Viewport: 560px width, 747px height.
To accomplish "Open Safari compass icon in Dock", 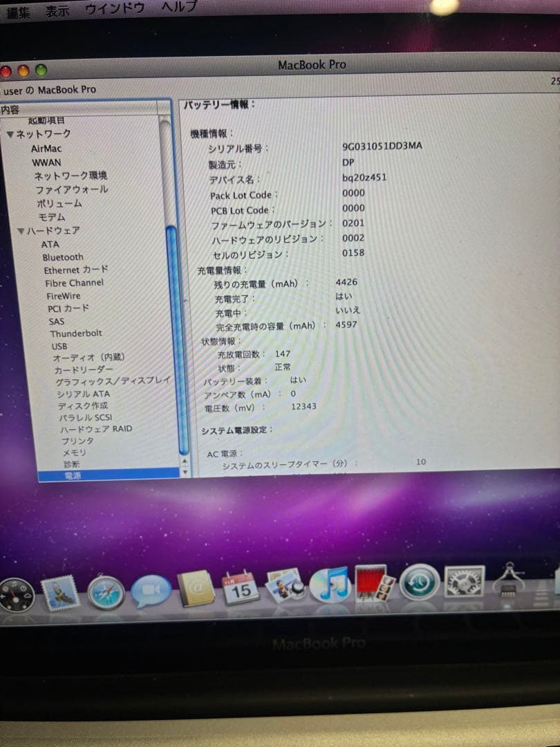I will pos(106,592).
